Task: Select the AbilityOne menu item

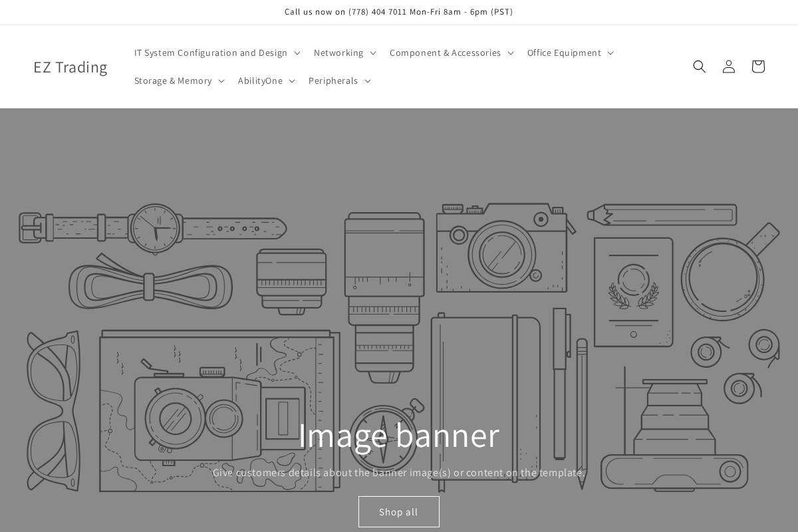Action: coord(260,80)
